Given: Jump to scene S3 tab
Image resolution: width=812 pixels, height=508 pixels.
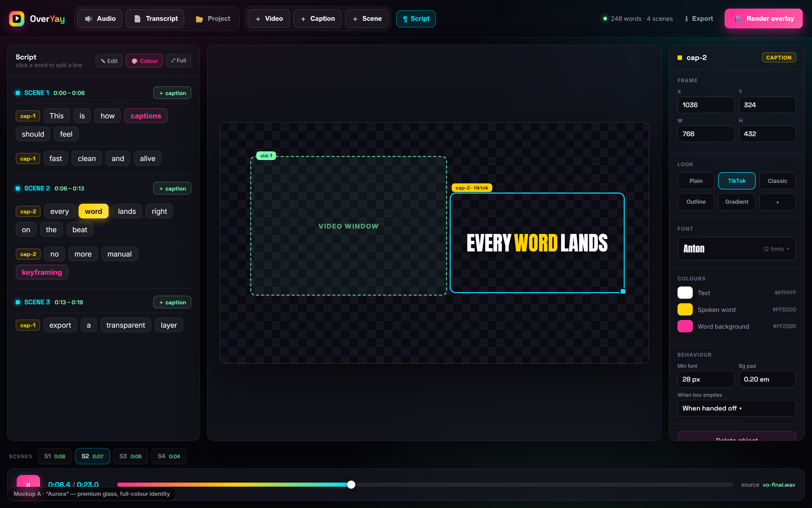Looking at the screenshot, I should [x=130, y=456].
